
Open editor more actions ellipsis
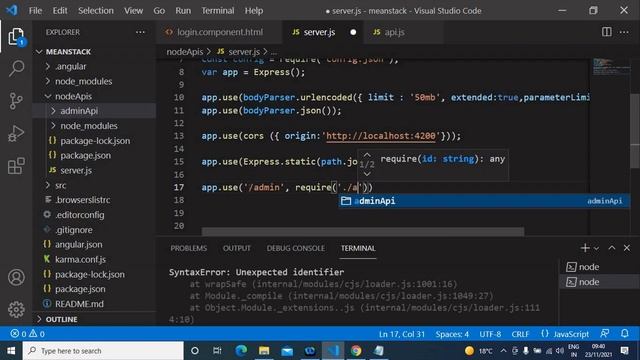[x=624, y=32]
